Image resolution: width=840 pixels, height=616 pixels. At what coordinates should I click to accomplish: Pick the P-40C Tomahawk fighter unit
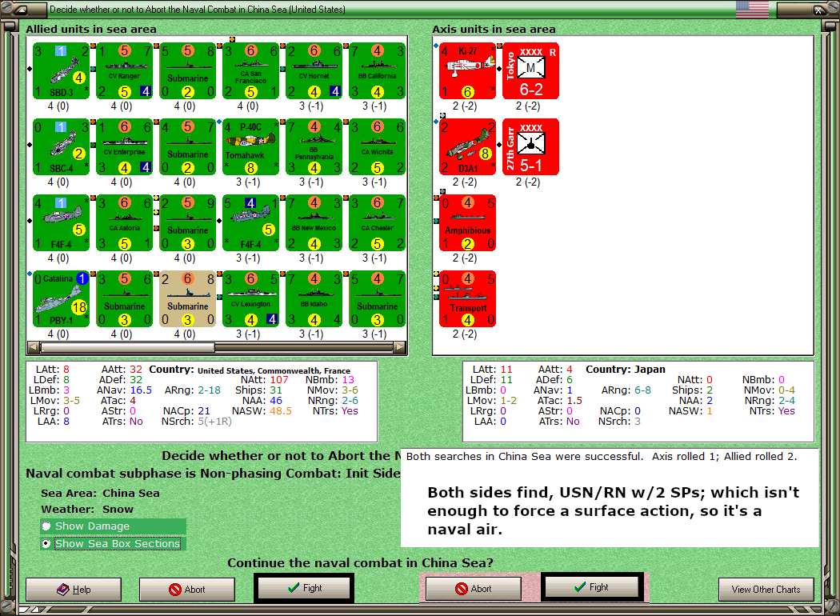click(x=250, y=147)
